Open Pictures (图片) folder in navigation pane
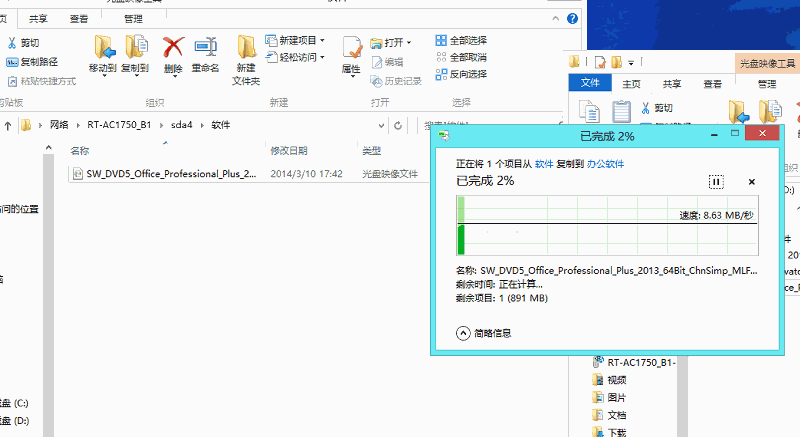Image resolution: width=800 pixels, height=437 pixels. (x=609, y=397)
